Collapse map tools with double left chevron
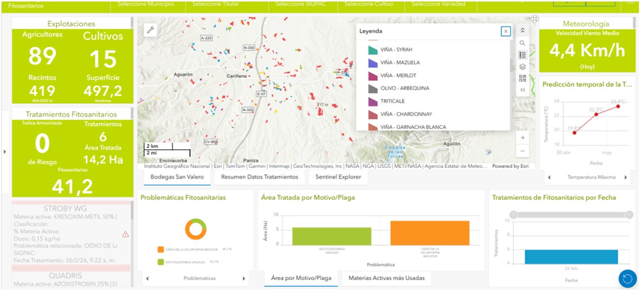The height and width of the screenshot is (298, 644). pos(522,90)
